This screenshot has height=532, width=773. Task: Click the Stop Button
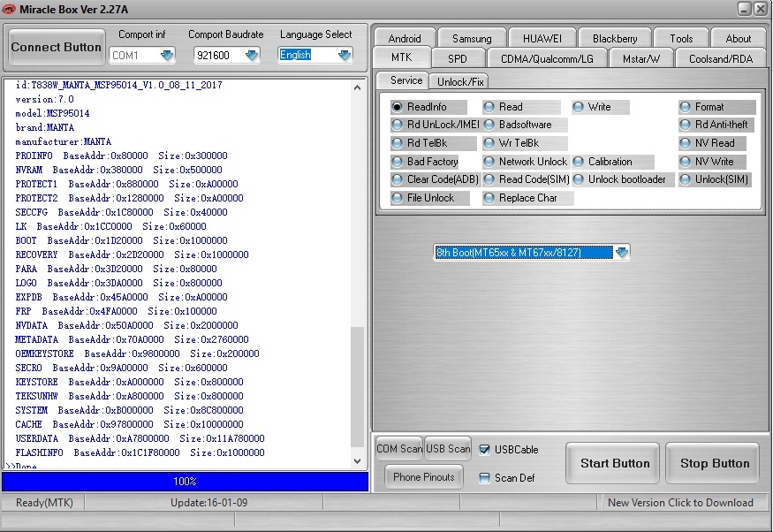714,463
